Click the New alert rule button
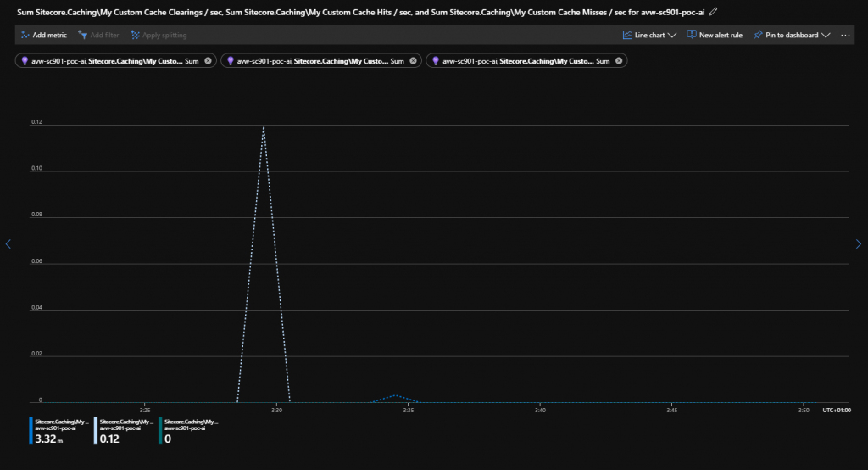 (x=715, y=36)
